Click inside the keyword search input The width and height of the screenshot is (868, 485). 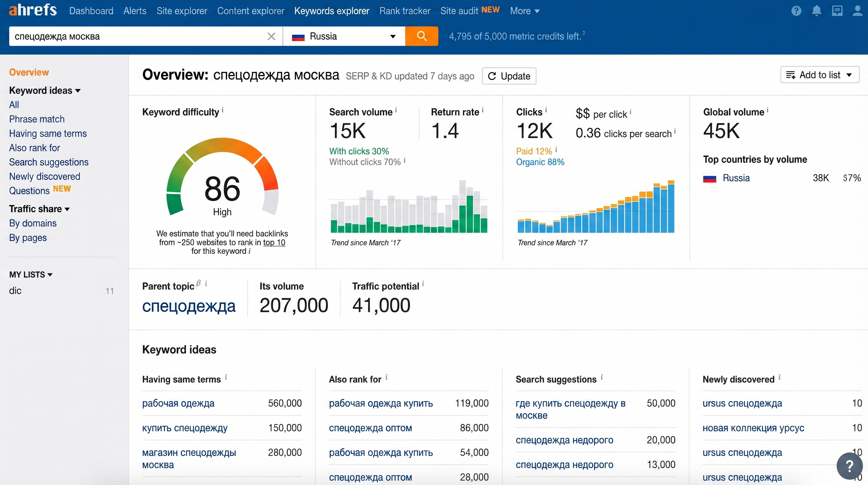pyautogui.click(x=138, y=36)
